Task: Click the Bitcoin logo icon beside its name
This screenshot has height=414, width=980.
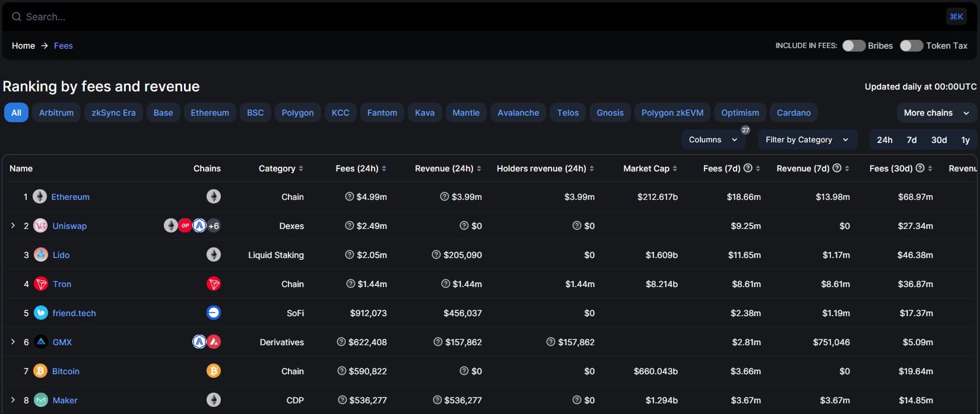Action: (x=40, y=371)
